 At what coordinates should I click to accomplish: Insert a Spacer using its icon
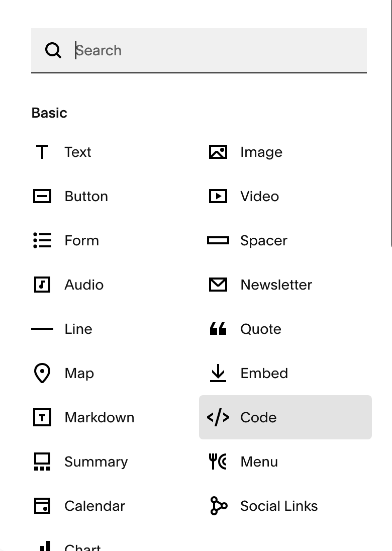218,240
